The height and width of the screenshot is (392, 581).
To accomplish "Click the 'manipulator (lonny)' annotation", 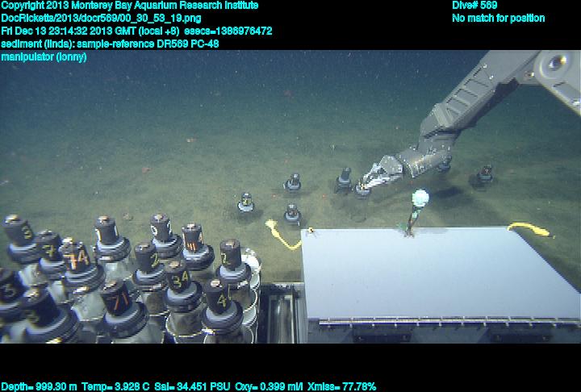I will coord(44,57).
